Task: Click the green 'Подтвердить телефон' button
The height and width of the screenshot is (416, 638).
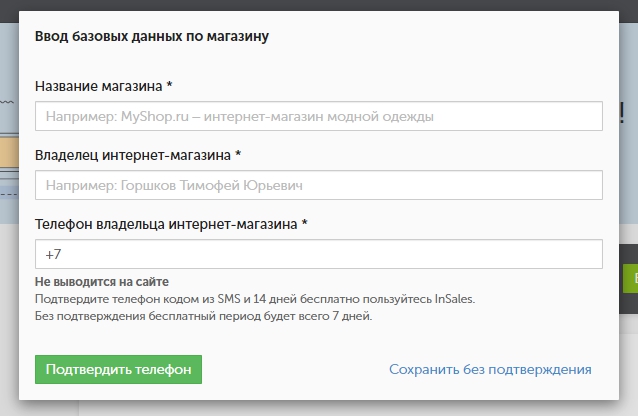Action: 118,370
